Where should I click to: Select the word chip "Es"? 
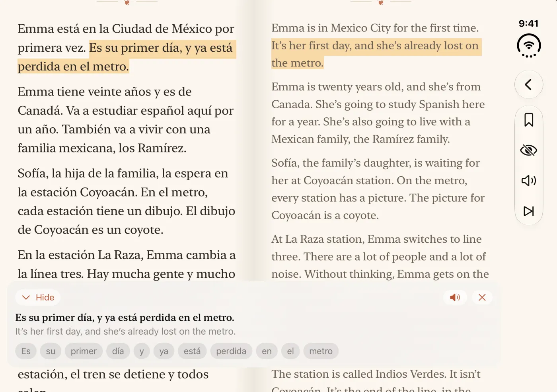(26, 351)
